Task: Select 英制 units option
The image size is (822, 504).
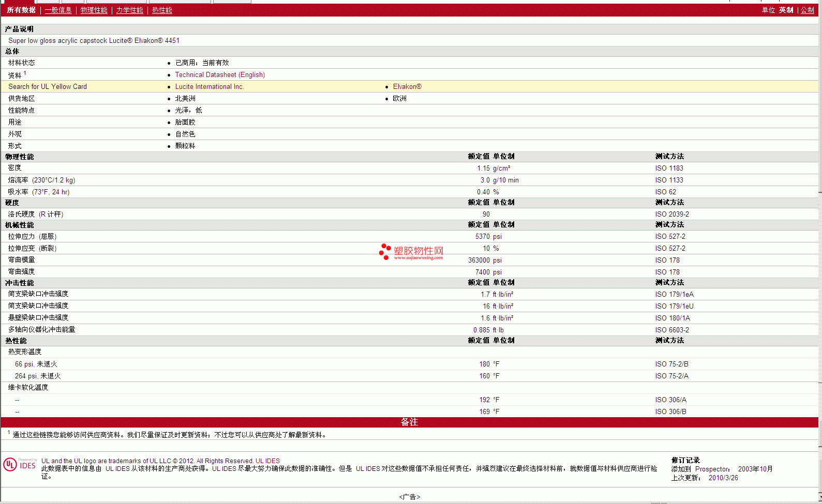Action: click(x=786, y=10)
